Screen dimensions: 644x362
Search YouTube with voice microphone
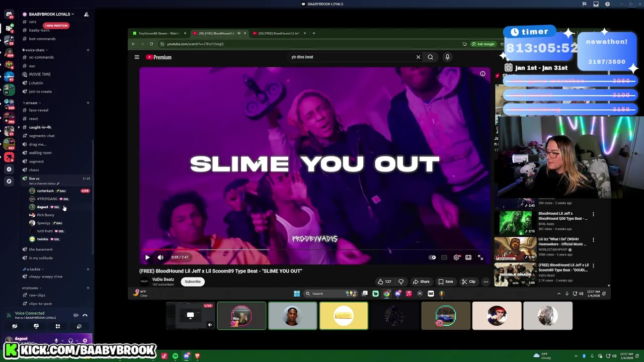[447, 57]
